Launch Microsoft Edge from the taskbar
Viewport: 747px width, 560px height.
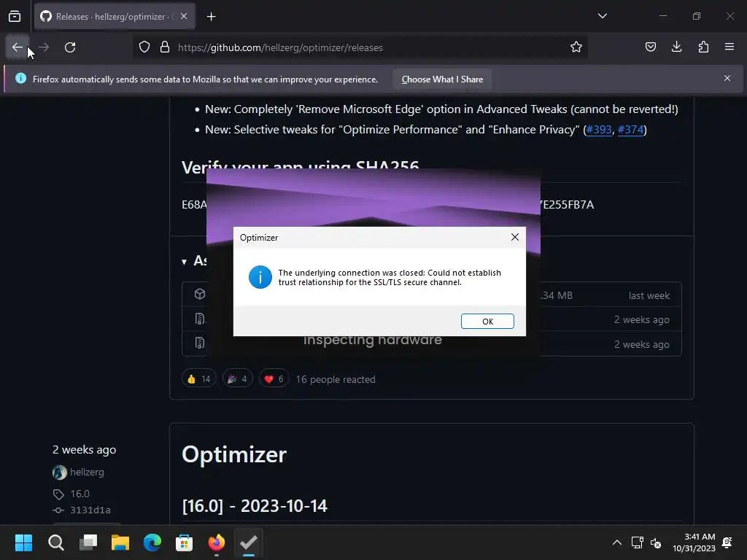[152, 542]
